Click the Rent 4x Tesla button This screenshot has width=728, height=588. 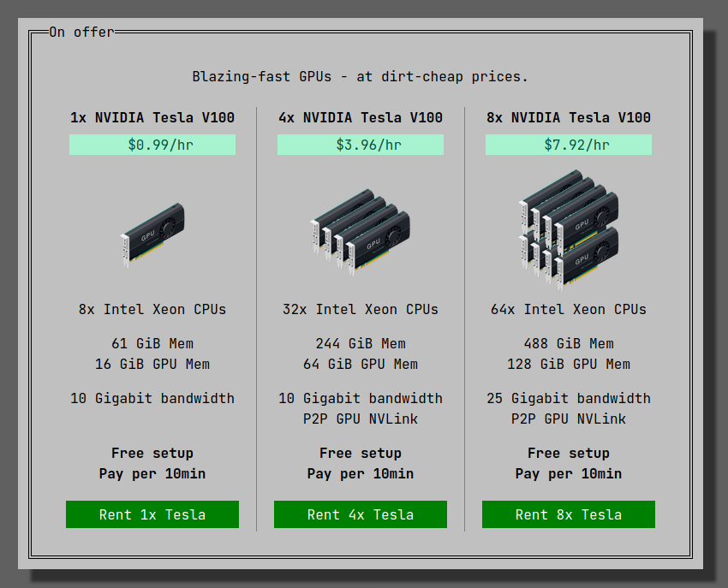pos(361,514)
